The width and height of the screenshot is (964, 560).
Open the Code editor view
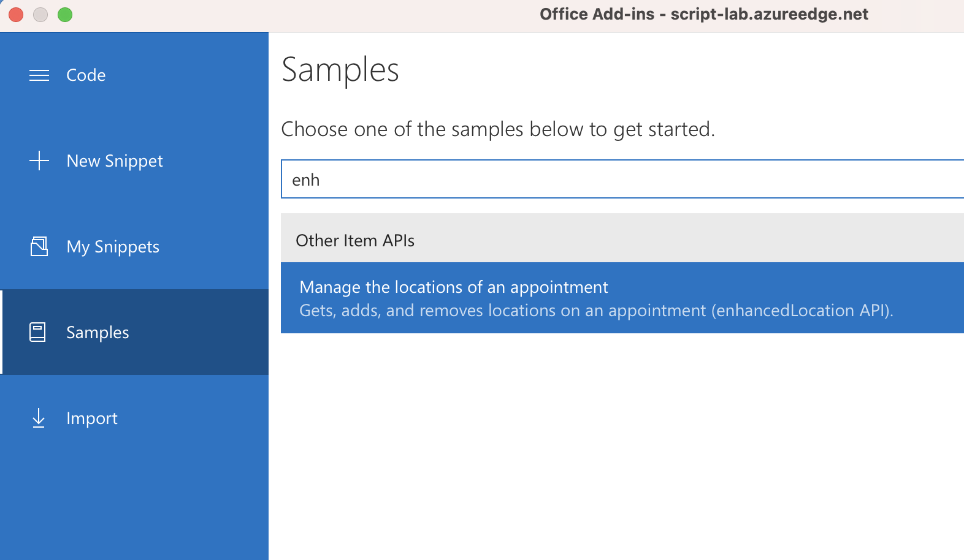tap(85, 75)
